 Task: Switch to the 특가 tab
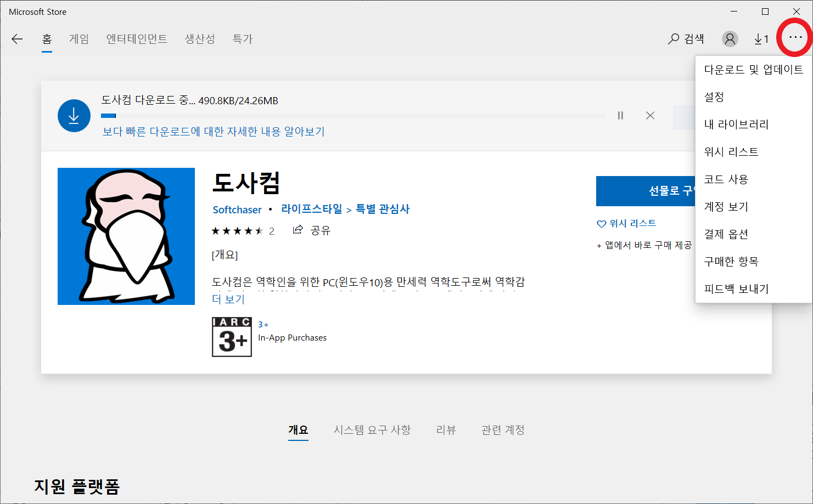[243, 39]
